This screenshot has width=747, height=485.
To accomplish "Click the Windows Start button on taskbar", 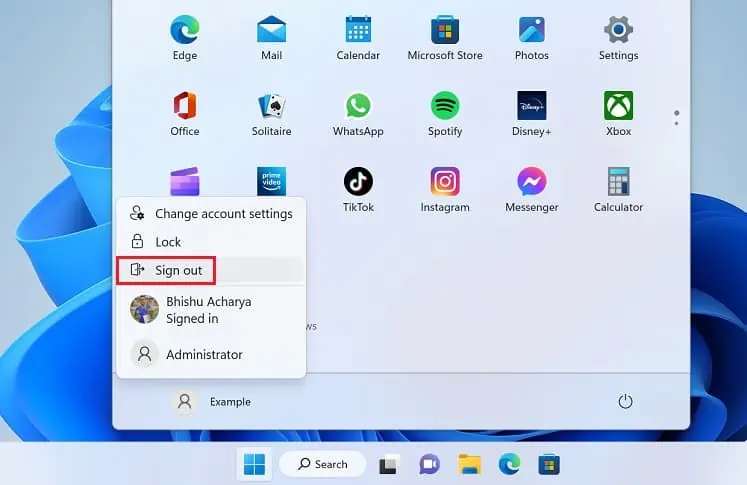I will click(254, 464).
